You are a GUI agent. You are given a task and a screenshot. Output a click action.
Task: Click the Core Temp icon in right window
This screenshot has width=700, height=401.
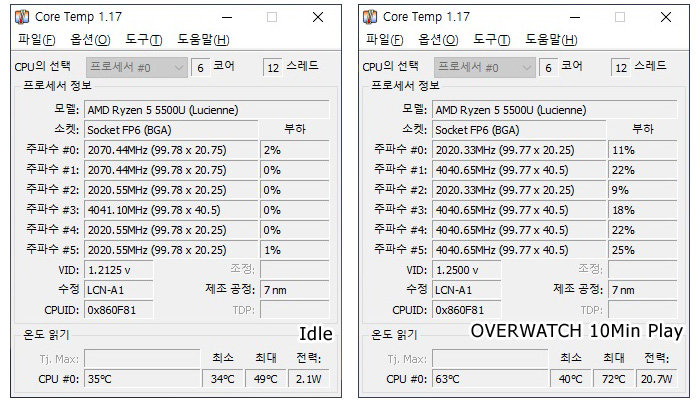pos(371,17)
